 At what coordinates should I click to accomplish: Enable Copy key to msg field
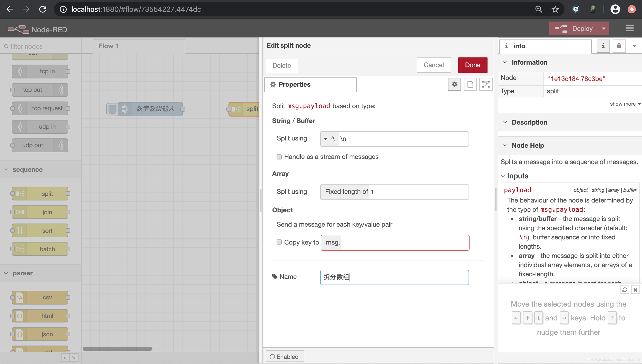pyautogui.click(x=279, y=242)
